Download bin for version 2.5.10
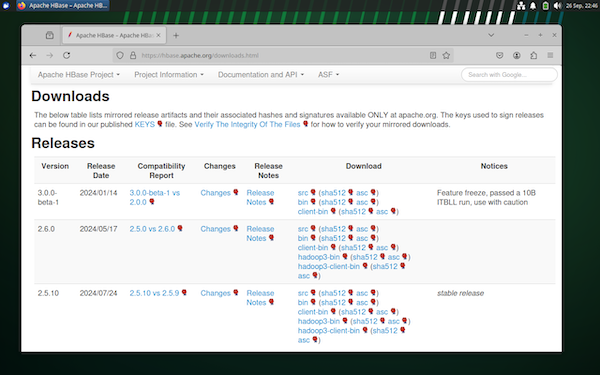 click(303, 302)
